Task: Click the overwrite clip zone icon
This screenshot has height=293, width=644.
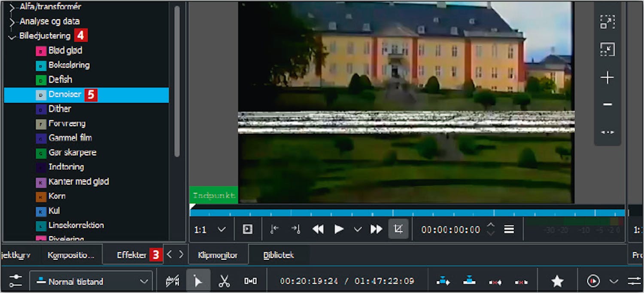Action: (469, 281)
